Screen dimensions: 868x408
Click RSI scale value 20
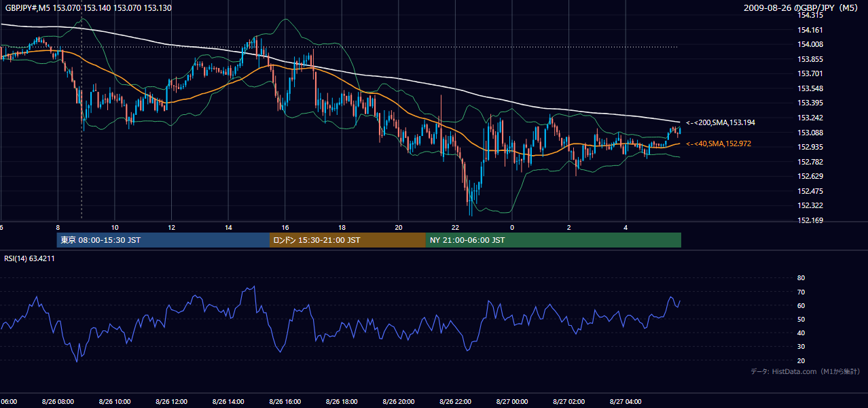(x=801, y=360)
